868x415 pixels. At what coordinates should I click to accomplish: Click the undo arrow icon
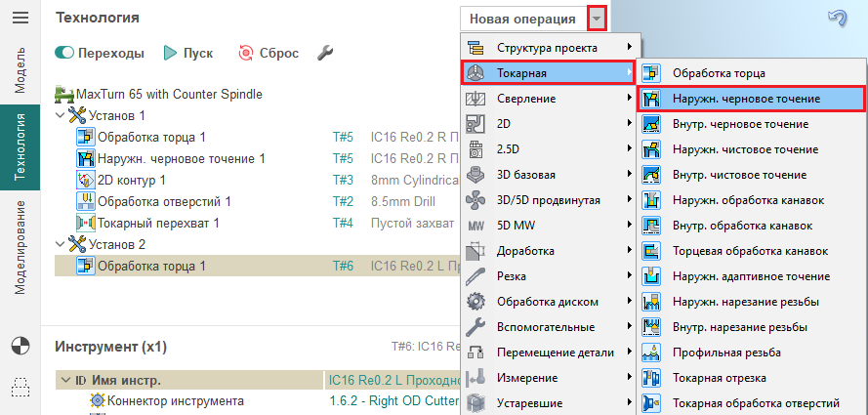(836, 19)
